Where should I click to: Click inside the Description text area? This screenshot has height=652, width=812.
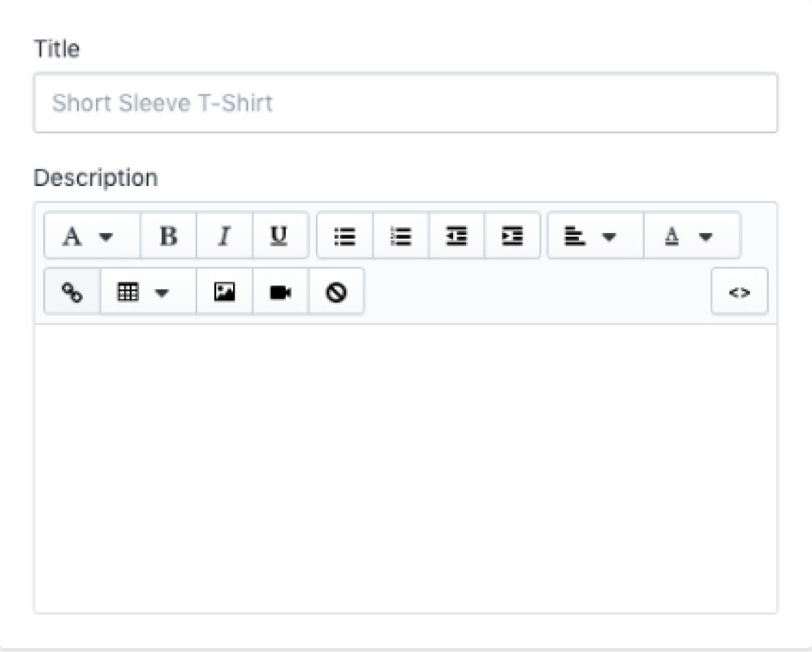pyautogui.click(x=405, y=468)
